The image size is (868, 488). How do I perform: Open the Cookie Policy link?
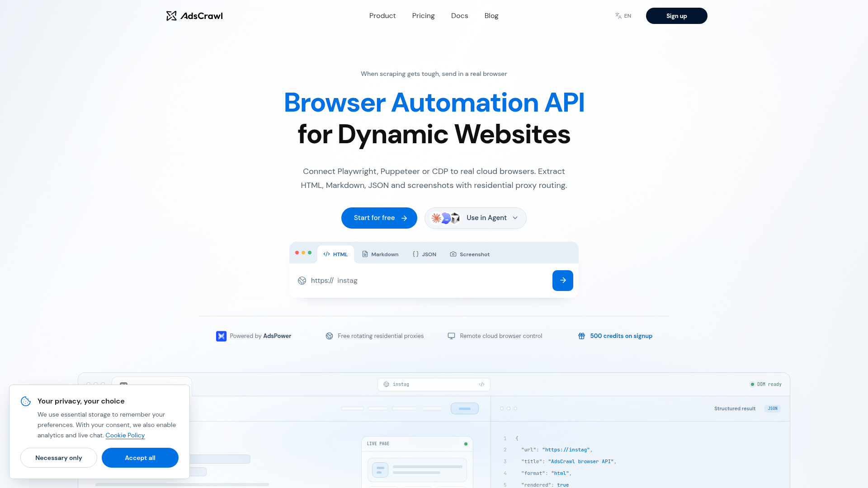pyautogui.click(x=125, y=436)
